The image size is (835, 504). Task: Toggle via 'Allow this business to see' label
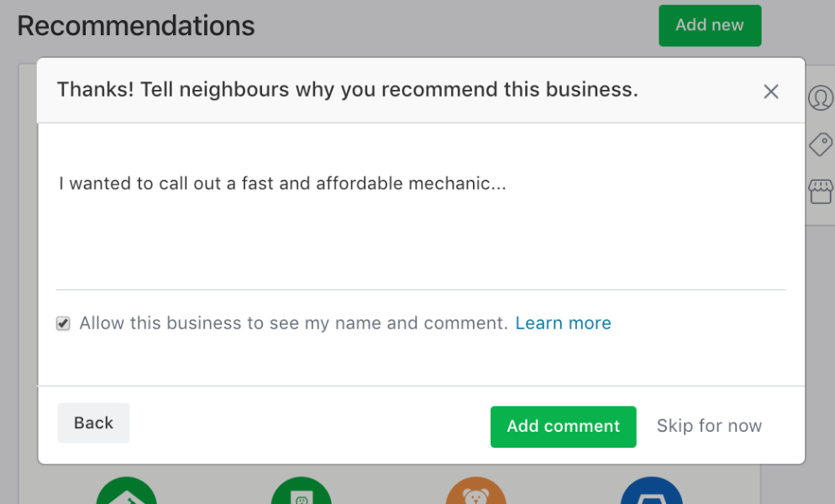coord(293,323)
